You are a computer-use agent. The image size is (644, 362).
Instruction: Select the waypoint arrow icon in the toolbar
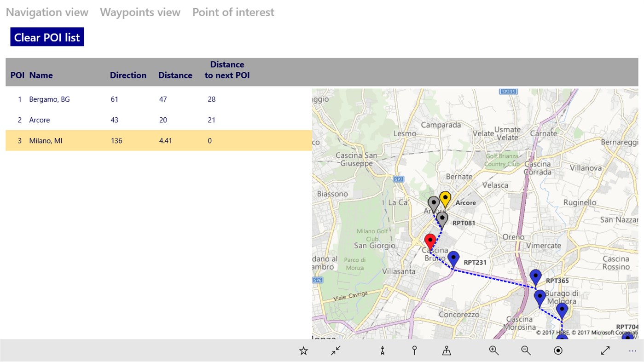pos(382,351)
